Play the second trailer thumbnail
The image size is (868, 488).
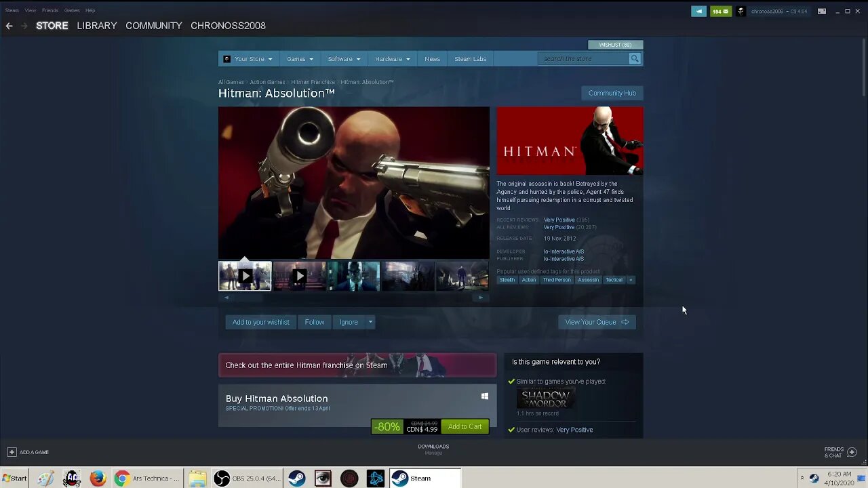pyautogui.click(x=299, y=276)
